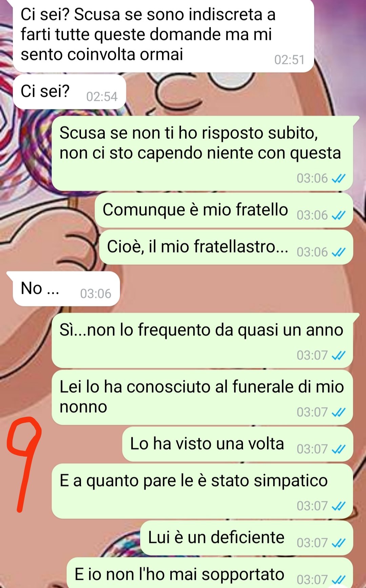366x588 pixels.
Task: Select 'Lei lo ha conosciuto al funerale' message
Action: pyautogui.click(x=202, y=397)
